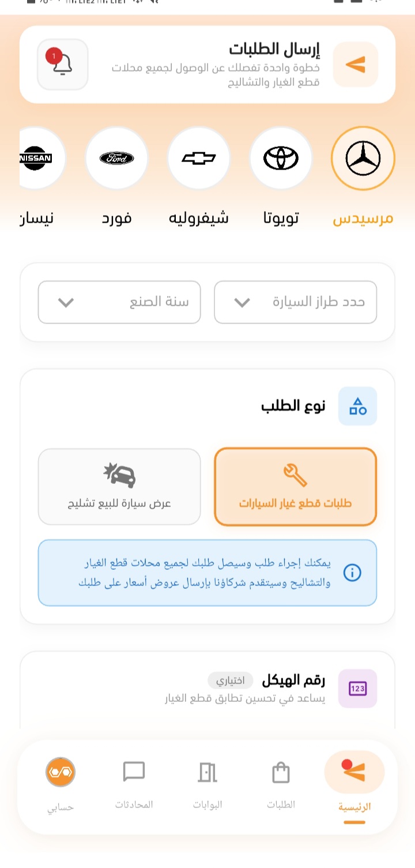Select طلبات قطع غيار السيارات request type

(x=295, y=486)
